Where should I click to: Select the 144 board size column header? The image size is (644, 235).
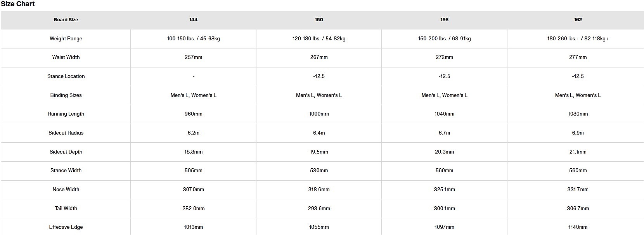[x=193, y=20]
